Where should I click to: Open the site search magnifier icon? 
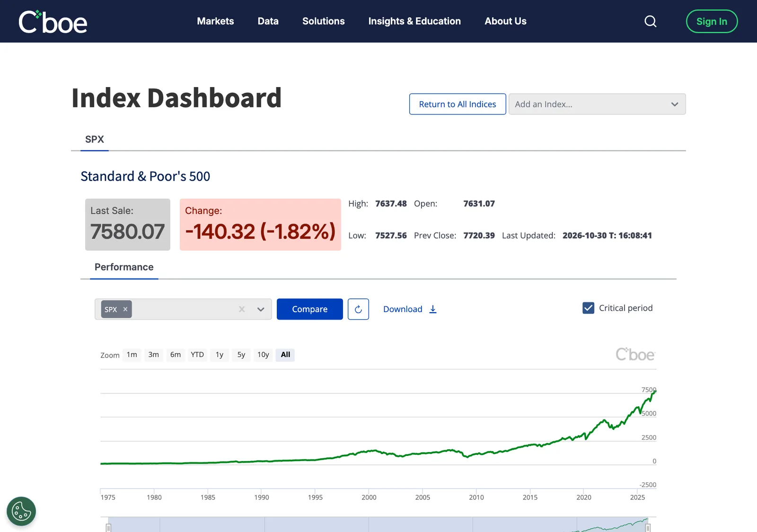pos(651,21)
